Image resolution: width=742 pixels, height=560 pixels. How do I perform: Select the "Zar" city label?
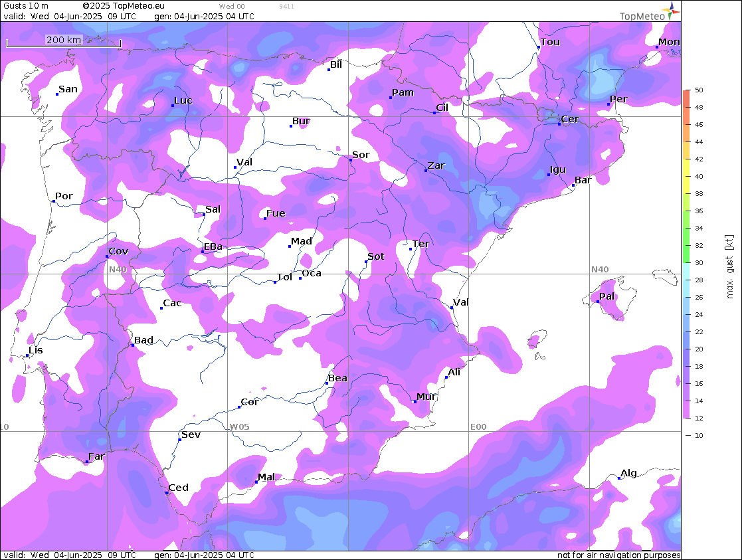click(x=436, y=165)
